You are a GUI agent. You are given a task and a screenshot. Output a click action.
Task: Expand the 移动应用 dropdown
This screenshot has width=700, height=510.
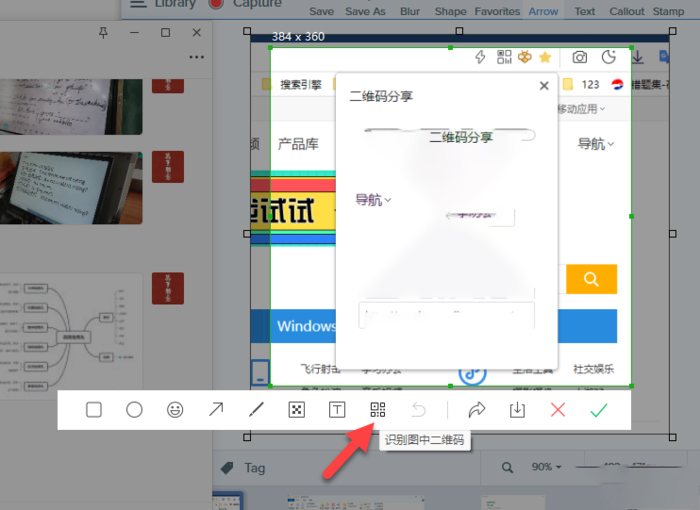pos(581,109)
